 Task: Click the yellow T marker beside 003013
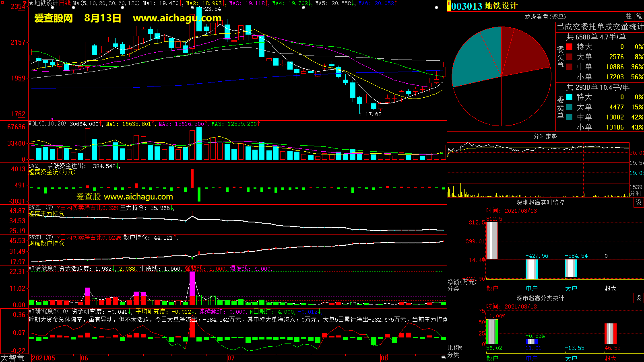449,6
